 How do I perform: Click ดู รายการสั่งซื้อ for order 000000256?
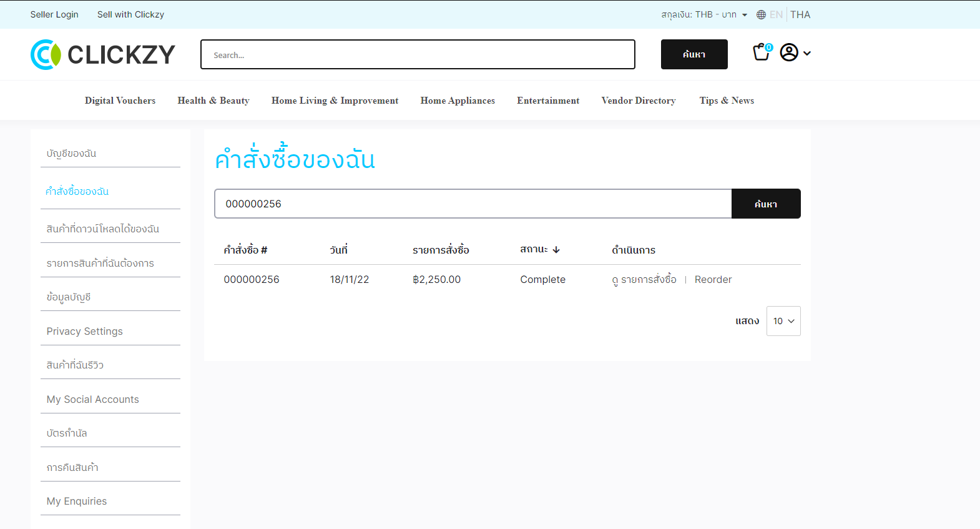click(x=644, y=279)
